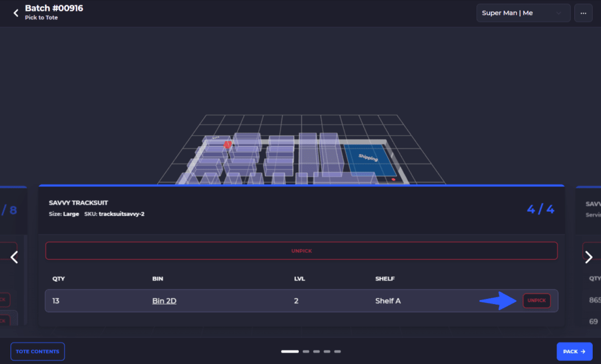
Task: Open the three-dot more options menu
Action: pyautogui.click(x=583, y=13)
